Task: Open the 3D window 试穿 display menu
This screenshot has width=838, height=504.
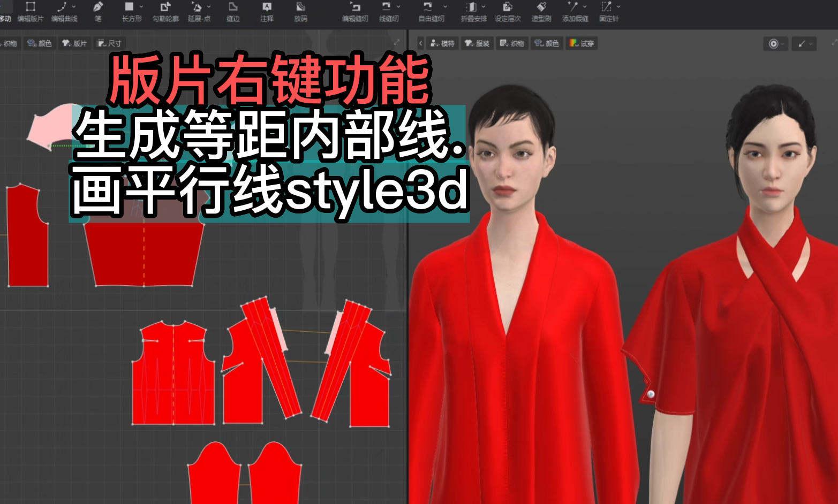Action: (582, 43)
